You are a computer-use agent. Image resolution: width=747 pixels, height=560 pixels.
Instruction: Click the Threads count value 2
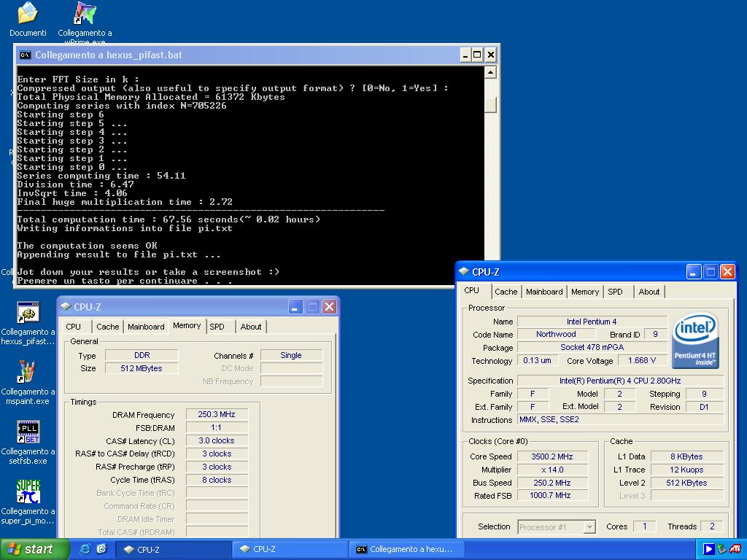click(712, 526)
